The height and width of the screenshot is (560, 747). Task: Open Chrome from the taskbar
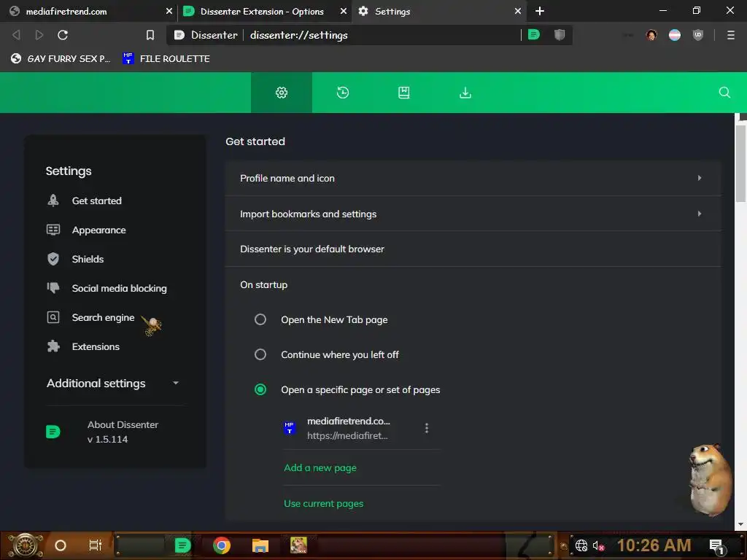(x=222, y=545)
